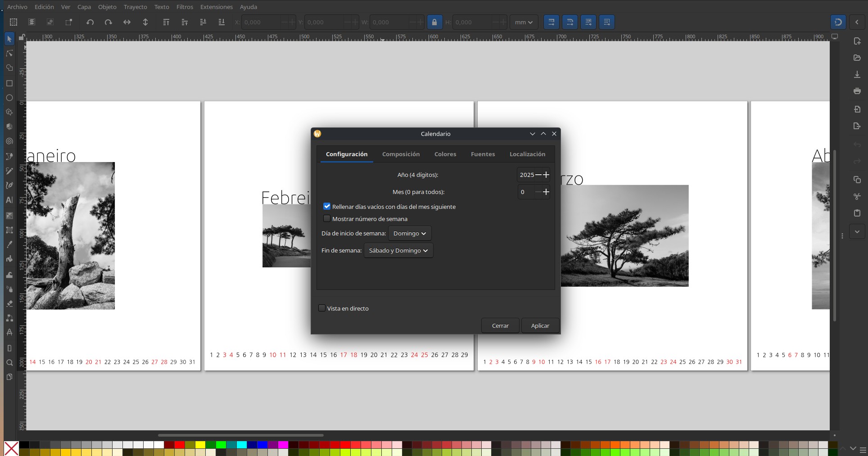The height and width of the screenshot is (456, 868).
Task: Increase the year value with plus button
Action: point(546,175)
